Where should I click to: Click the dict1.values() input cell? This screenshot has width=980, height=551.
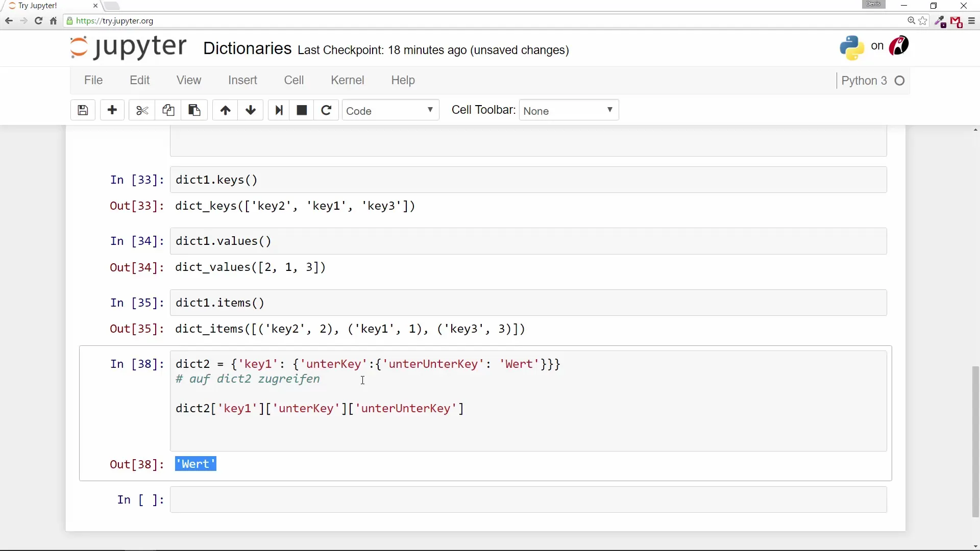[528, 241]
